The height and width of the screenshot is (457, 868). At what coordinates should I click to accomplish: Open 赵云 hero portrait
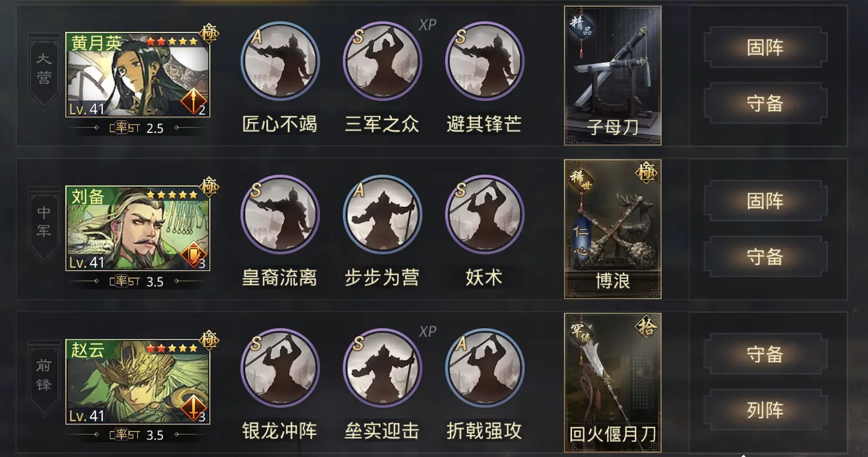(138, 381)
